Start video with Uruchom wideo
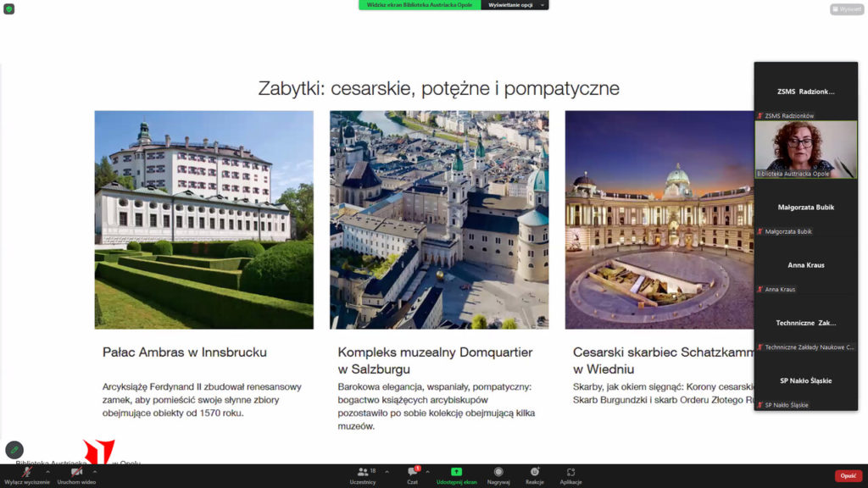The width and height of the screenshot is (868, 488). coord(76,473)
